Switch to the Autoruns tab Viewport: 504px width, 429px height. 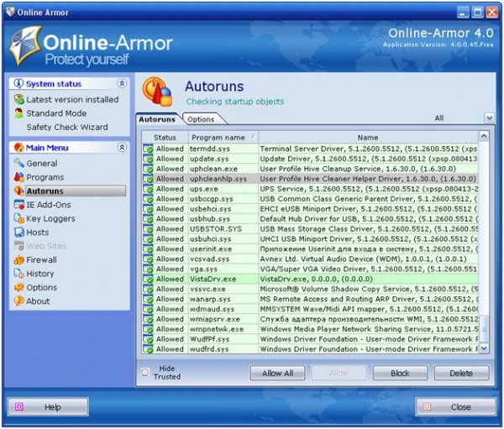pos(157,119)
